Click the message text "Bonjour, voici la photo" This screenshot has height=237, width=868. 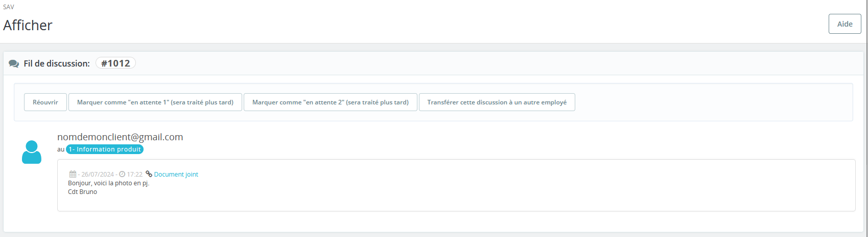pos(100,183)
